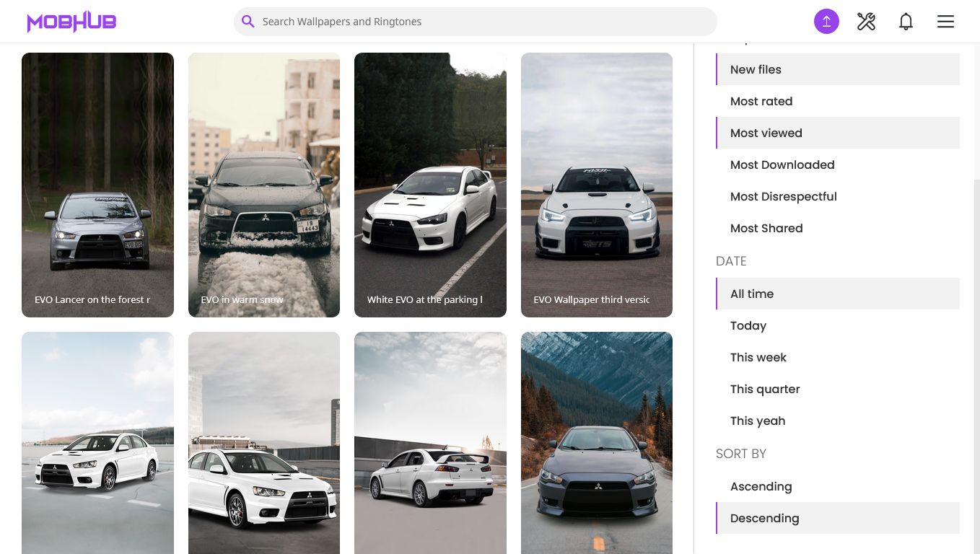This screenshot has width=980, height=554.
Task: Open the dark EVO mountain road wallpaper
Action: (597, 443)
